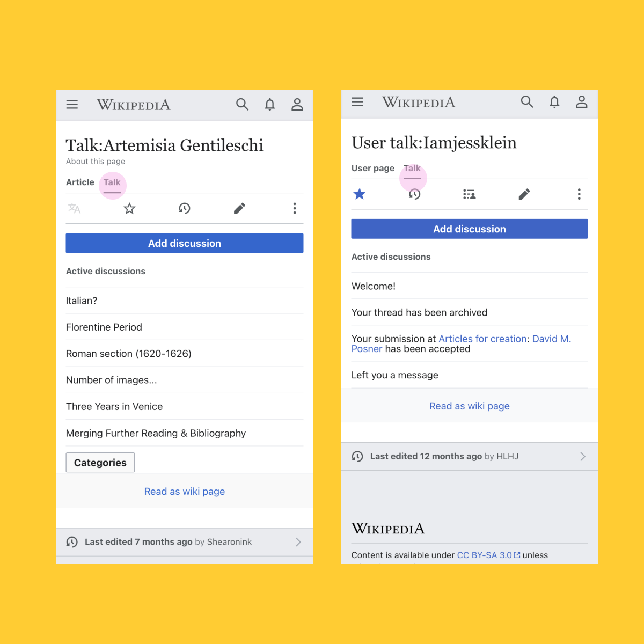Unwatch User talk page via filled blue star

point(360,194)
